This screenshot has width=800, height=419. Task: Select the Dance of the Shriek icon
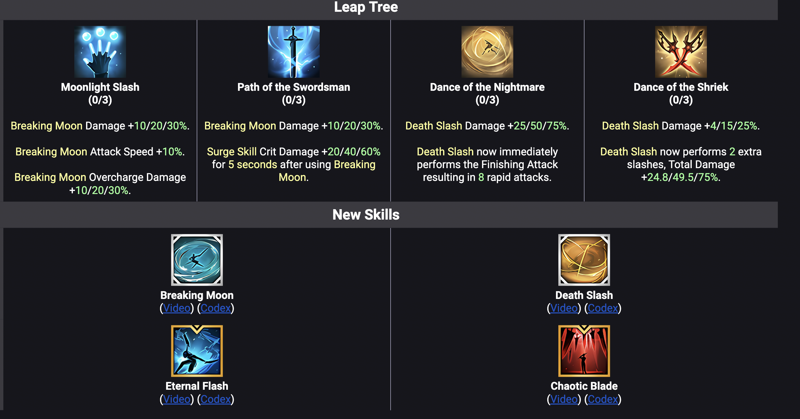tap(681, 52)
